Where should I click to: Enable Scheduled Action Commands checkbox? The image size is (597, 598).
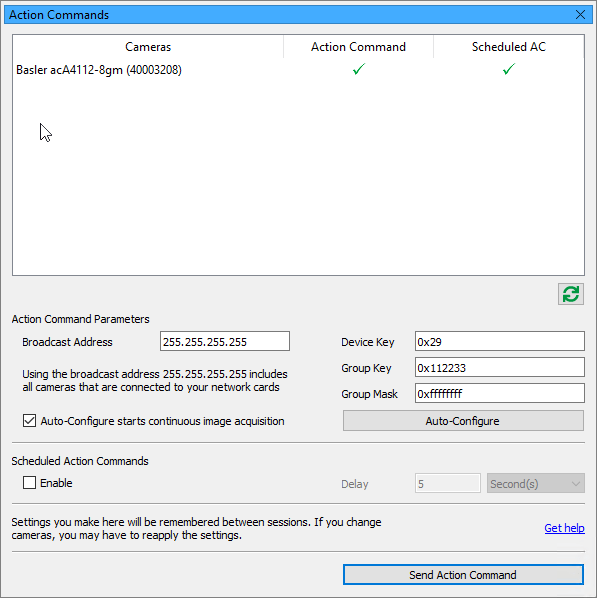29,482
